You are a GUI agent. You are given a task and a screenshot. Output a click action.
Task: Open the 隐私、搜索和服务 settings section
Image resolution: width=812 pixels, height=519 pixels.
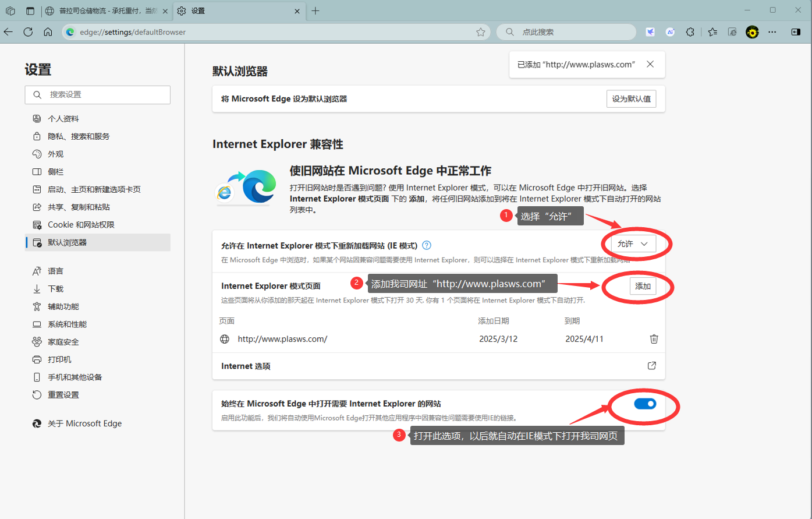point(79,136)
